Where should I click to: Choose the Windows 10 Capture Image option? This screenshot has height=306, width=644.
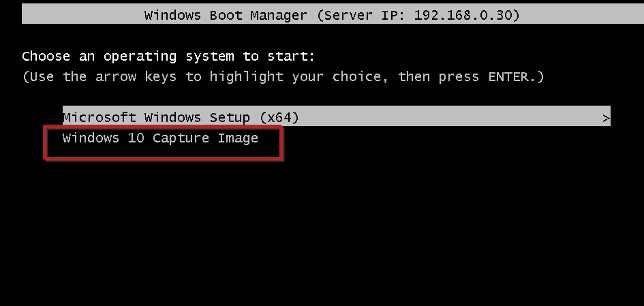[x=160, y=138]
